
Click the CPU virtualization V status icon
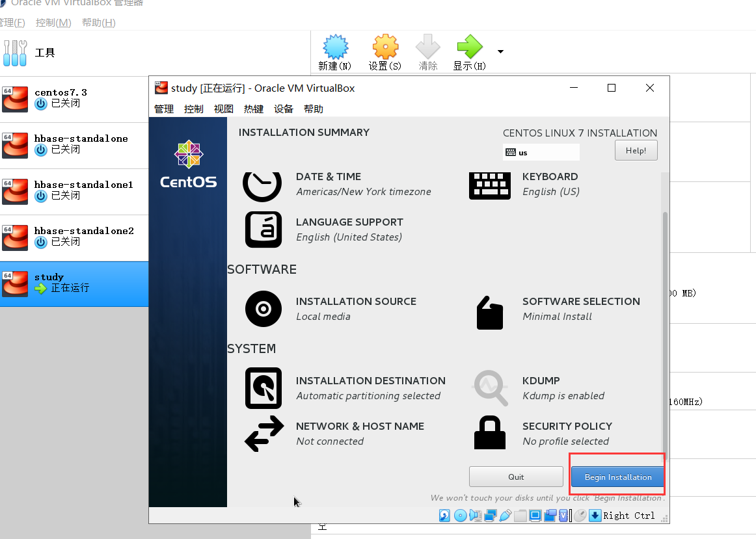tap(563, 516)
